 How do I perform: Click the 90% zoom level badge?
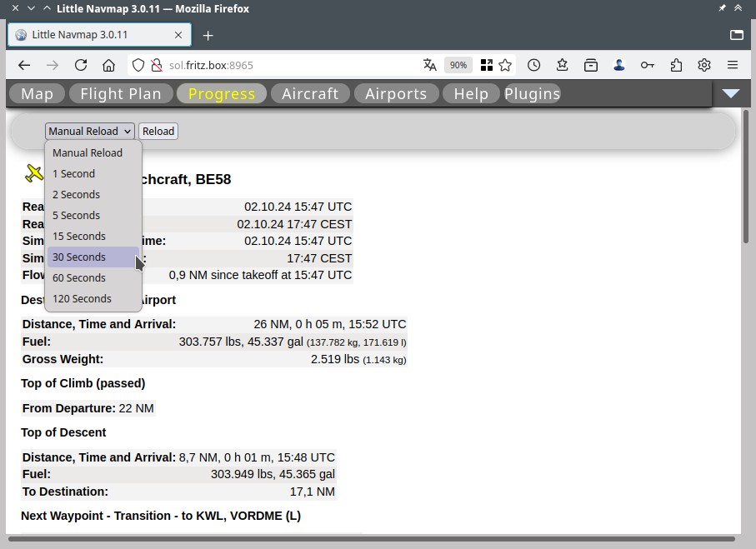[458, 65]
